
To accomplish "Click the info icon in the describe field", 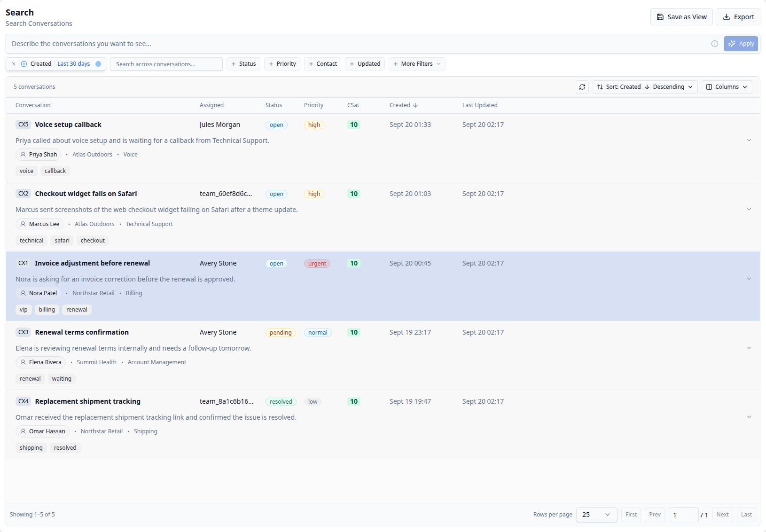I will 715,44.
